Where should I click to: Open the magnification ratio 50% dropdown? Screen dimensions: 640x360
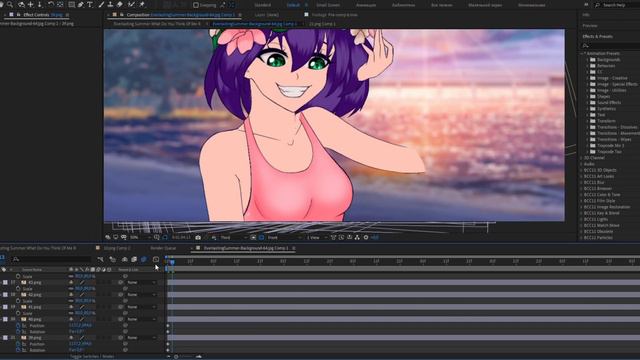[140, 237]
